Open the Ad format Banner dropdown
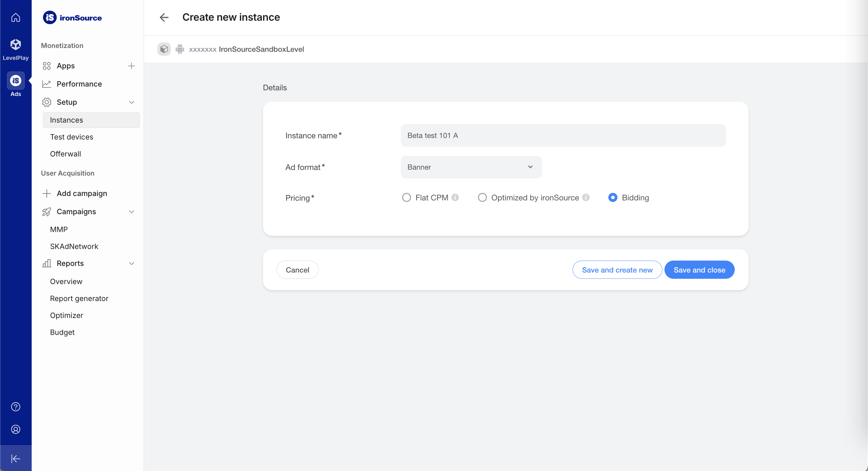The image size is (868, 471). click(x=471, y=167)
